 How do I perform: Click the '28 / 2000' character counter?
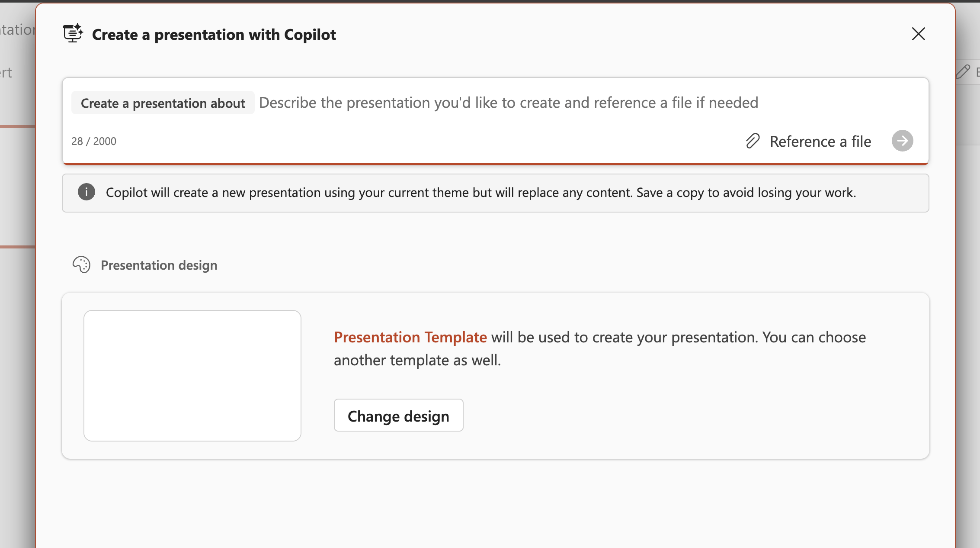point(94,142)
